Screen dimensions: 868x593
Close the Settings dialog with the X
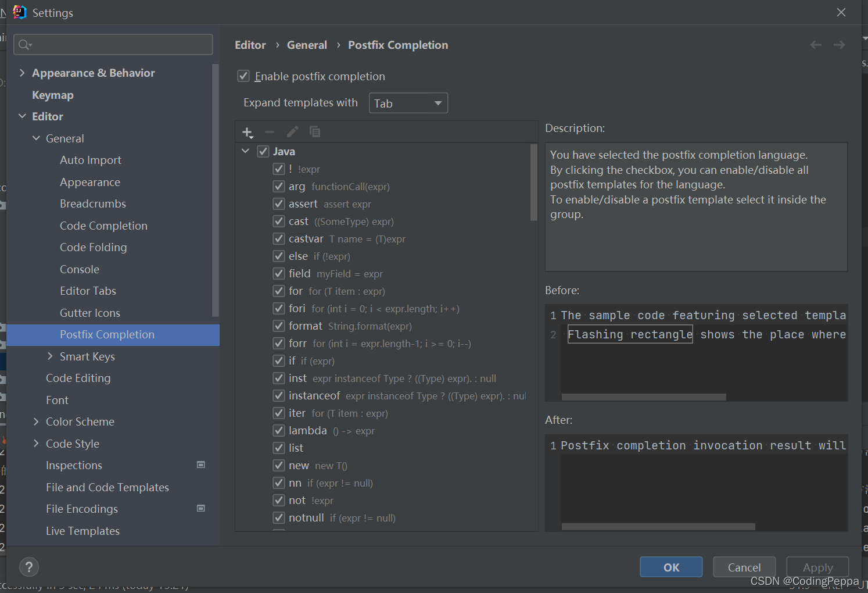click(841, 12)
